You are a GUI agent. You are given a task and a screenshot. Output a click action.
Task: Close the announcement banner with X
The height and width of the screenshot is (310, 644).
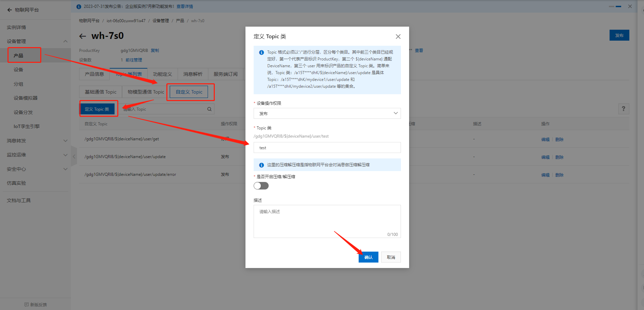(630, 6)
